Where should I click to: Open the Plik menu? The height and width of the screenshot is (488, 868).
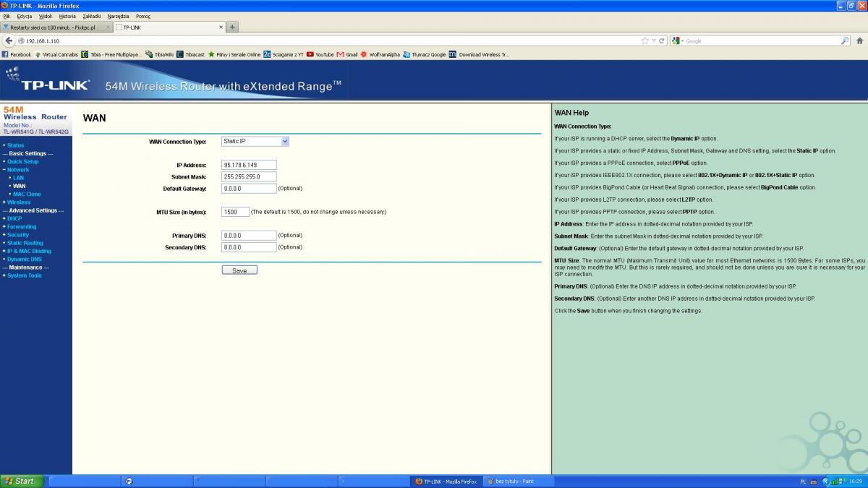[x=7, y=16]
